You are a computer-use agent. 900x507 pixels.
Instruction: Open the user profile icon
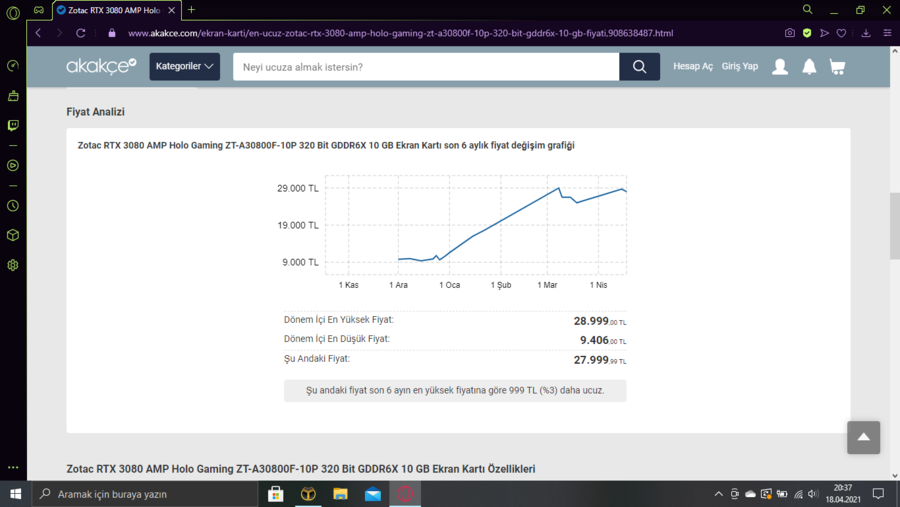click(x=779, y=67)
